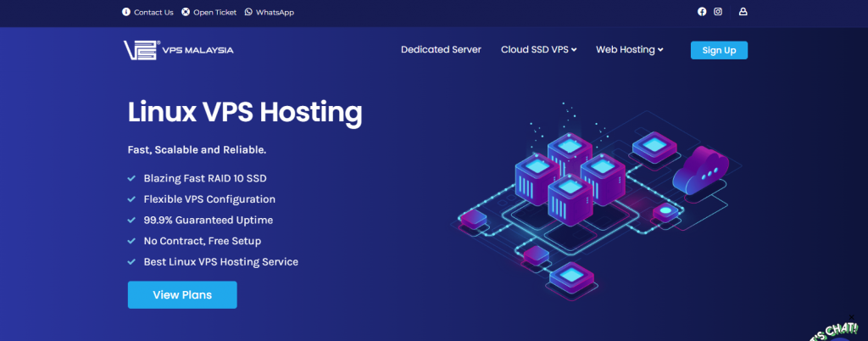Screen dimensions: 868x341
Task: Open the Open Ticket link
Action: point(214,12)
